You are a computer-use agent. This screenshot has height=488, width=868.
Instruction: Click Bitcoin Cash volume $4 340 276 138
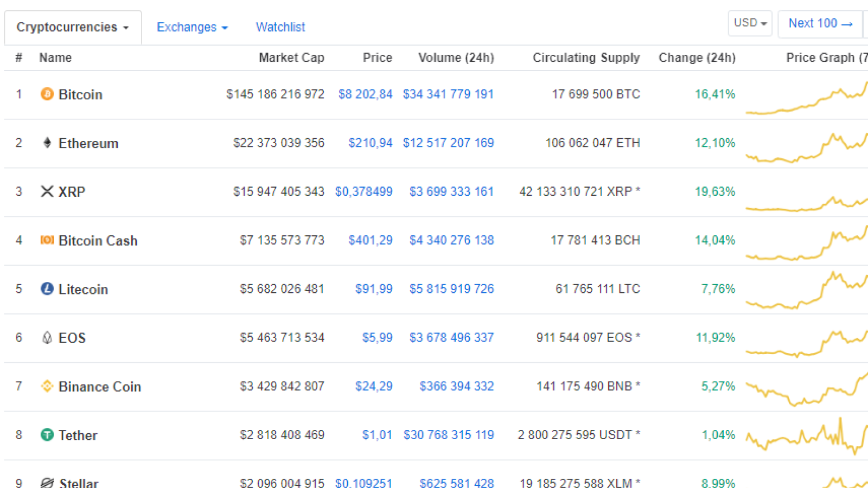[x=451, y=240]
